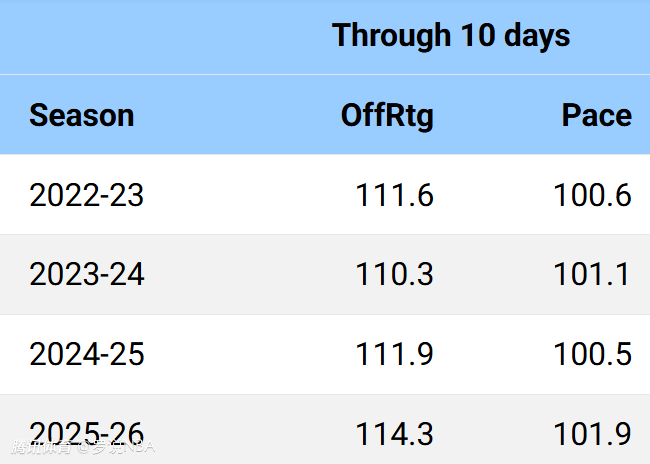Click the 111.6 OffRtg value
The width and height of the screenshot is (650, 464).
[394, 195]
